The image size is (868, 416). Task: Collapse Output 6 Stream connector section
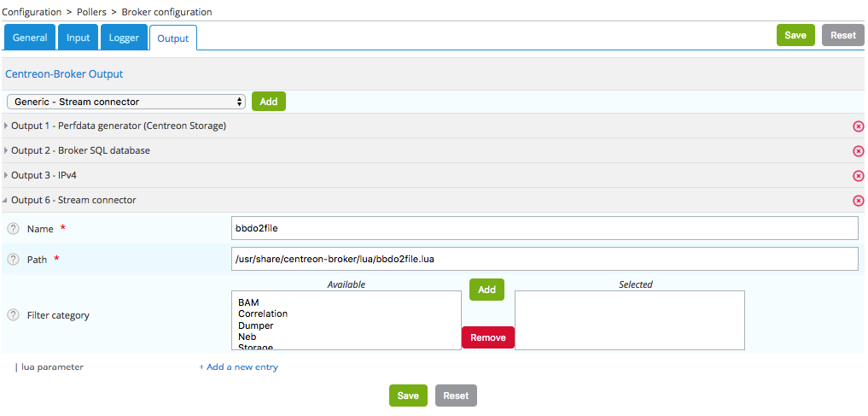(x=73, y=201)
